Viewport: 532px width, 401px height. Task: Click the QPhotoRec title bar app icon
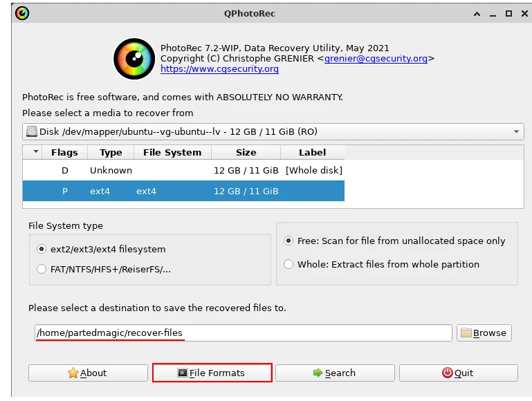point(22,13)
